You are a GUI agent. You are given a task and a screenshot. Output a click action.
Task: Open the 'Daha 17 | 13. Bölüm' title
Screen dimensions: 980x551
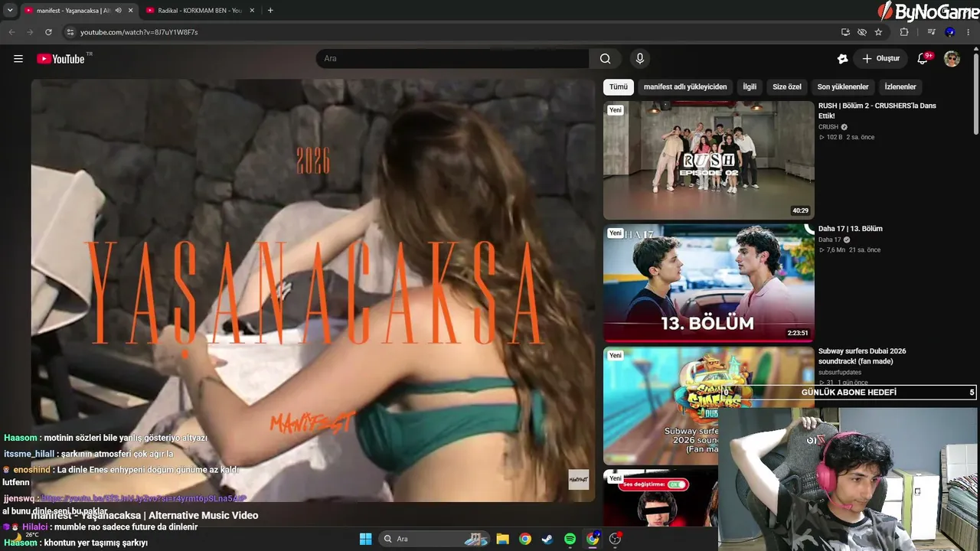[x=851, y=229]
